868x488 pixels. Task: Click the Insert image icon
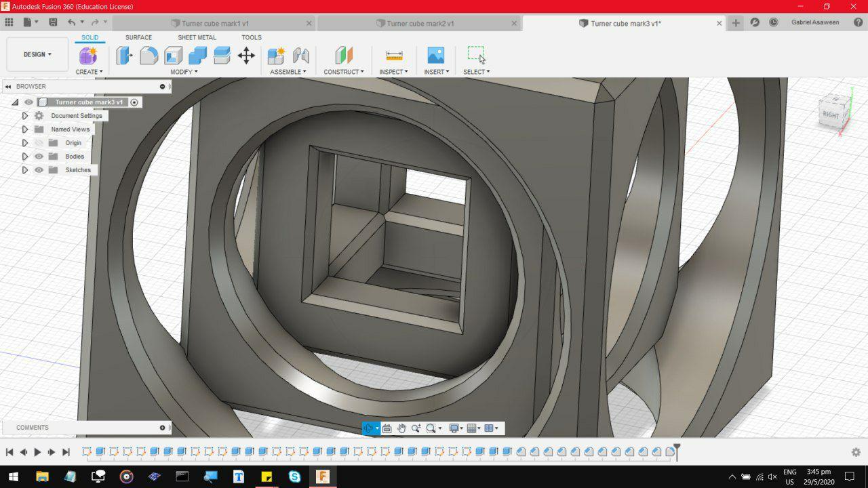[436, 56]
